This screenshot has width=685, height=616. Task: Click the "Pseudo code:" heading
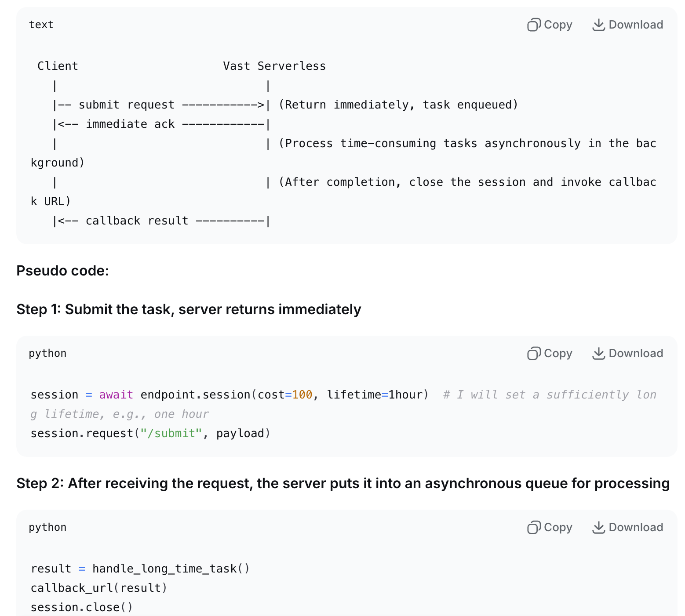(62, 271)
